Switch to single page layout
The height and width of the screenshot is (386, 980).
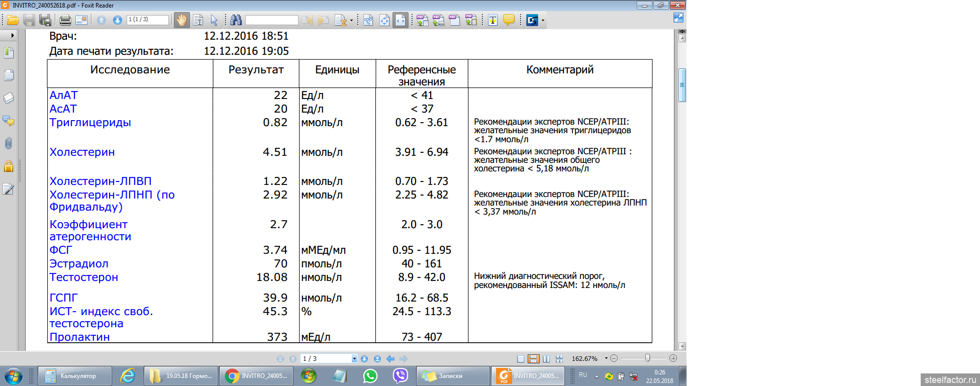coord(521,359)
